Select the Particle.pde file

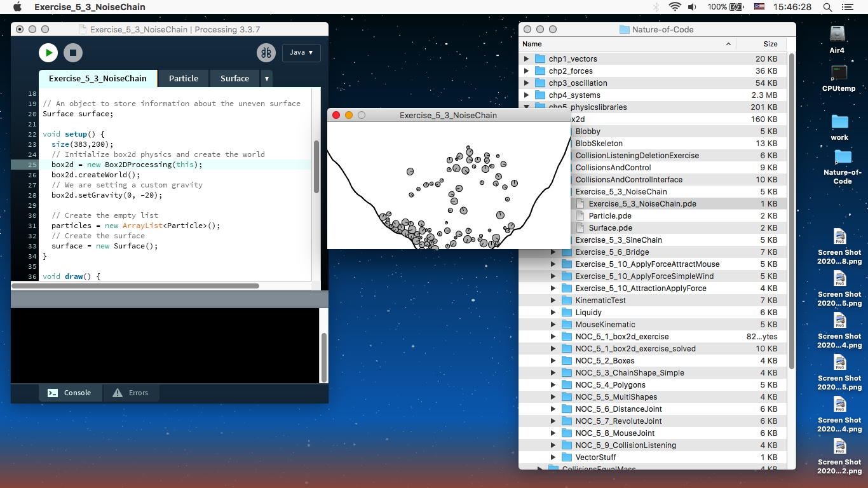coord(609,216)
